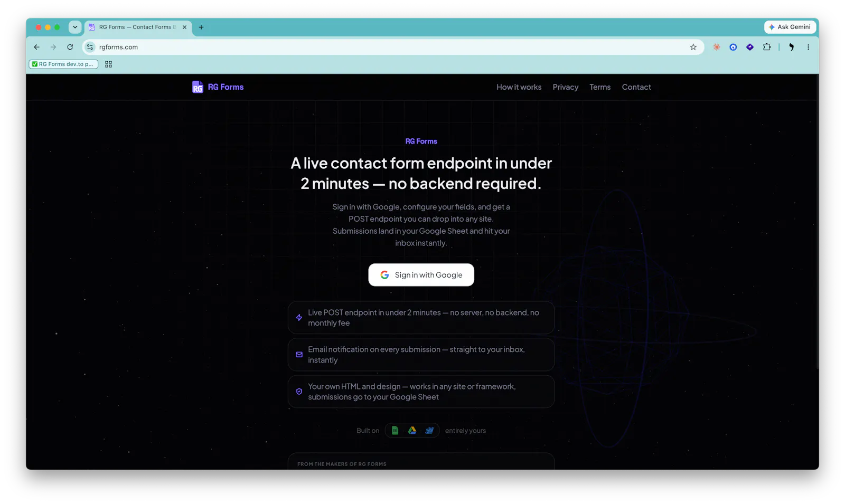The height and width of the screenshot is (504, 845).
Task: Open the Contact nav link
Action: [636, 87]
